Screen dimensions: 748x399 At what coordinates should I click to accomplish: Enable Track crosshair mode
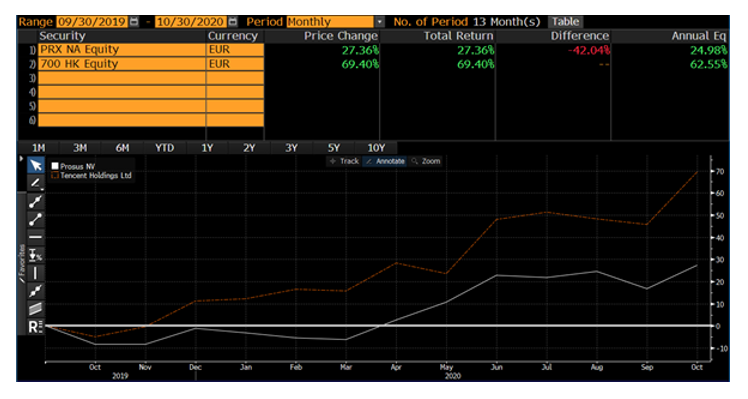pyautogui.click(x=344, y=161)
